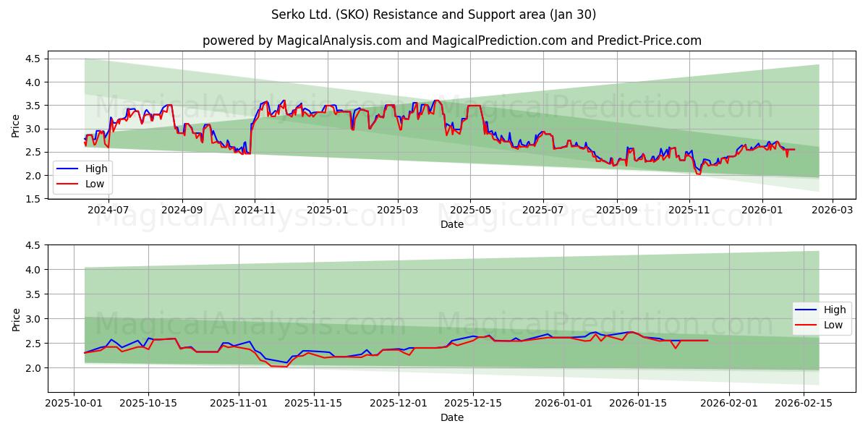Click the '2025-01' x-axis label
Image resolution: width=868 pixels, height=434 pixels.
click(328, 210)
